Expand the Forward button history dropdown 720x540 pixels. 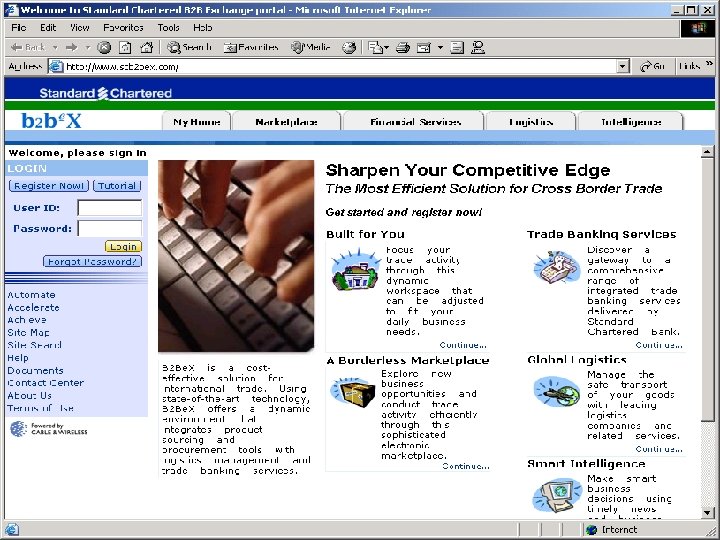pos(87,47)
